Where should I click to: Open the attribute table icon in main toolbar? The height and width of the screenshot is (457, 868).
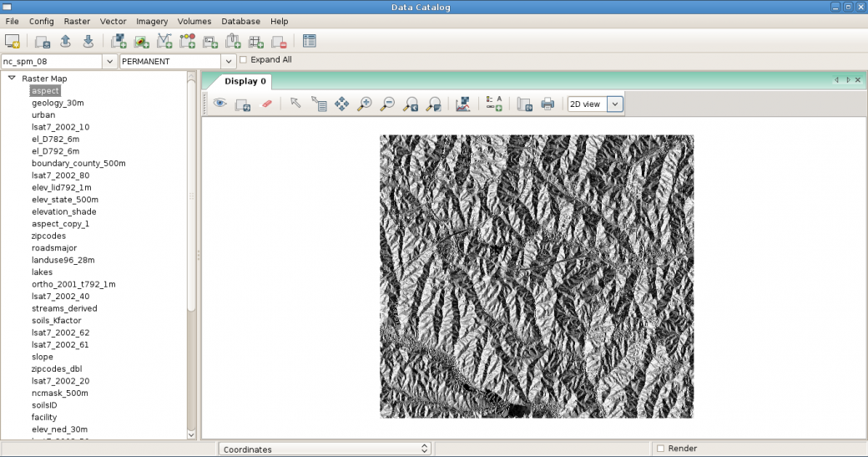(310, 41)
